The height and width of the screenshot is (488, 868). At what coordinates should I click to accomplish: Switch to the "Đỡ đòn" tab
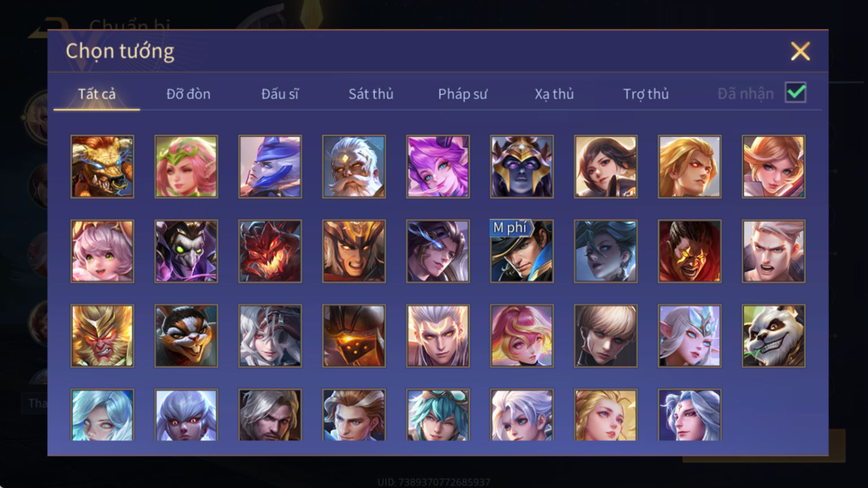click(x=189, y=94)
